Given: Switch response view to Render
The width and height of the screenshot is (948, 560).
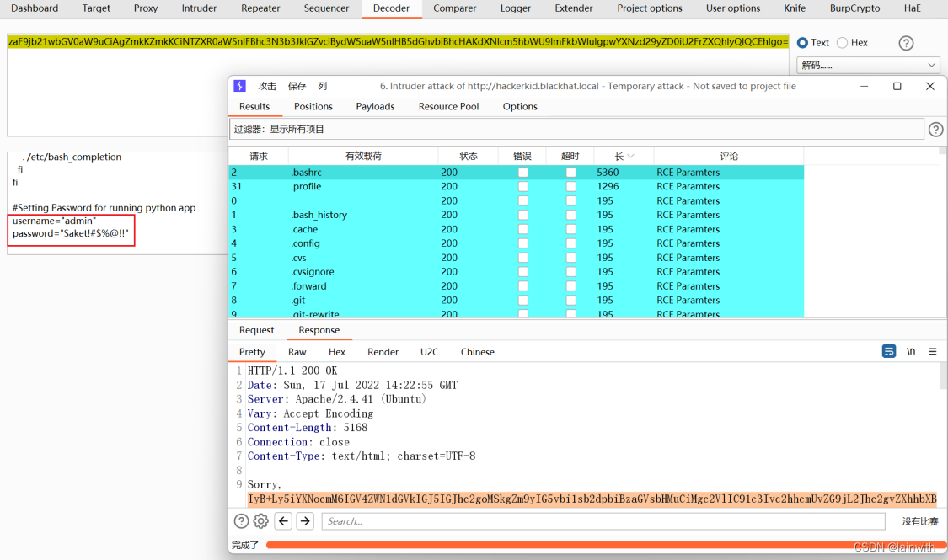Looking at the screenshot, I should tap(383, 352).
